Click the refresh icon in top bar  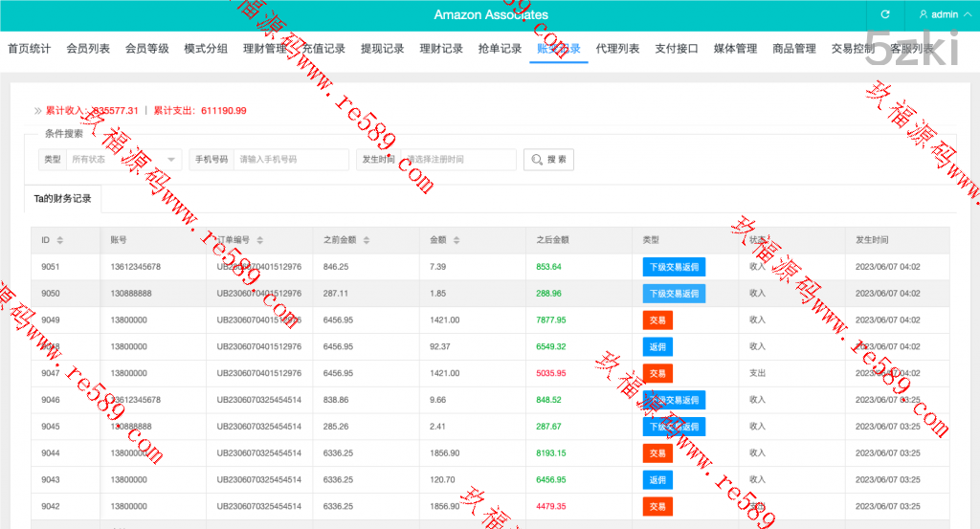pos(885,14)
